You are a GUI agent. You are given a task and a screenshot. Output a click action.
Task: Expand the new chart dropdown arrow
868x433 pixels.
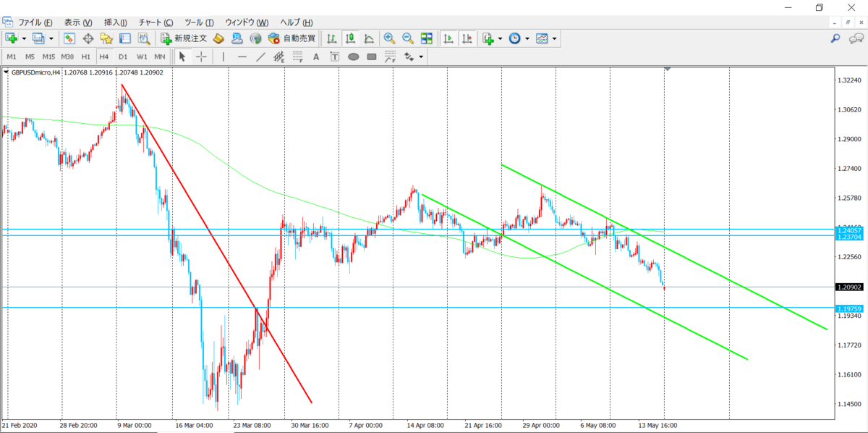point(24,38)
